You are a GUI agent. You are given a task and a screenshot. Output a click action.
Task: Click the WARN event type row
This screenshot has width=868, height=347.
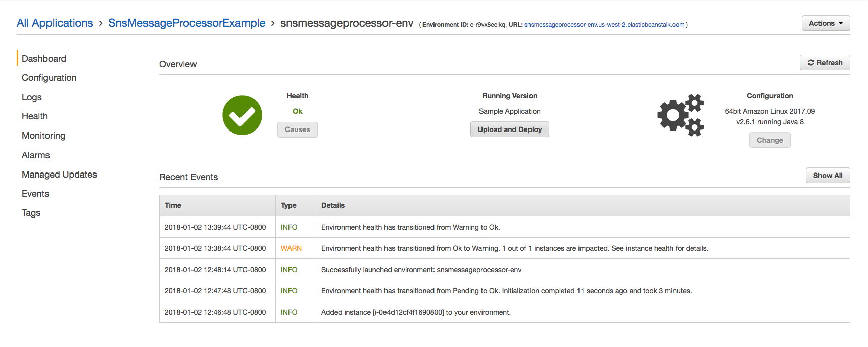[x=291, y=248]
